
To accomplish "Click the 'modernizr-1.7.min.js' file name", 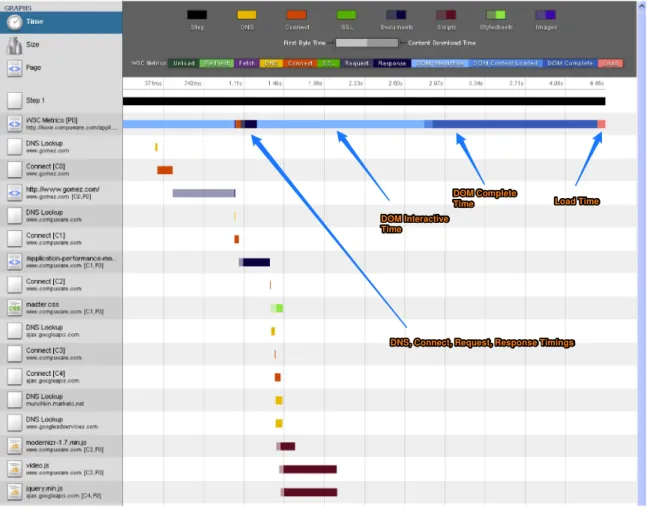I will [x=56, y=442].
